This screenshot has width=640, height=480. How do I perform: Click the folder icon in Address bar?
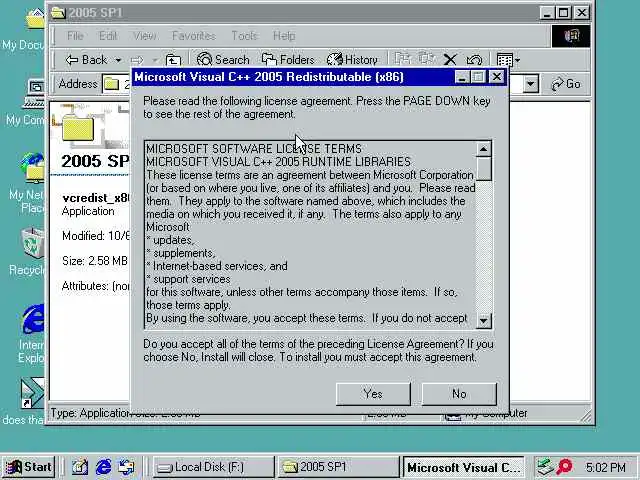point(111,84)
